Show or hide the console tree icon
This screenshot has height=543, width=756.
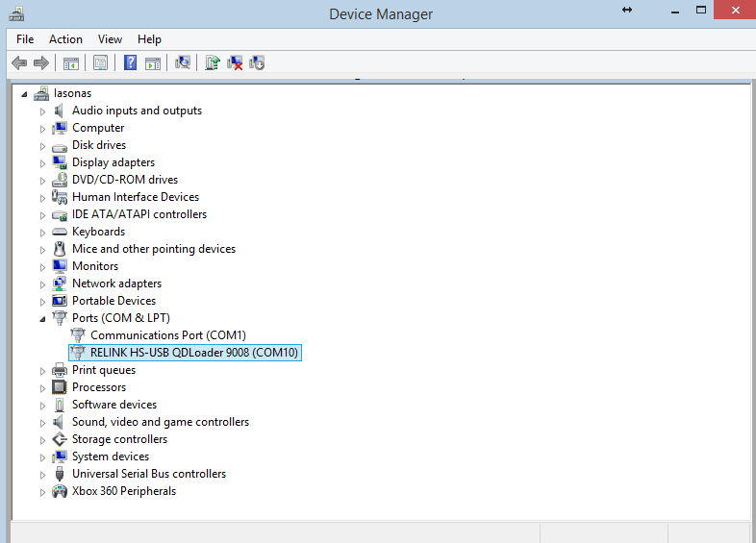pos(70,63)
